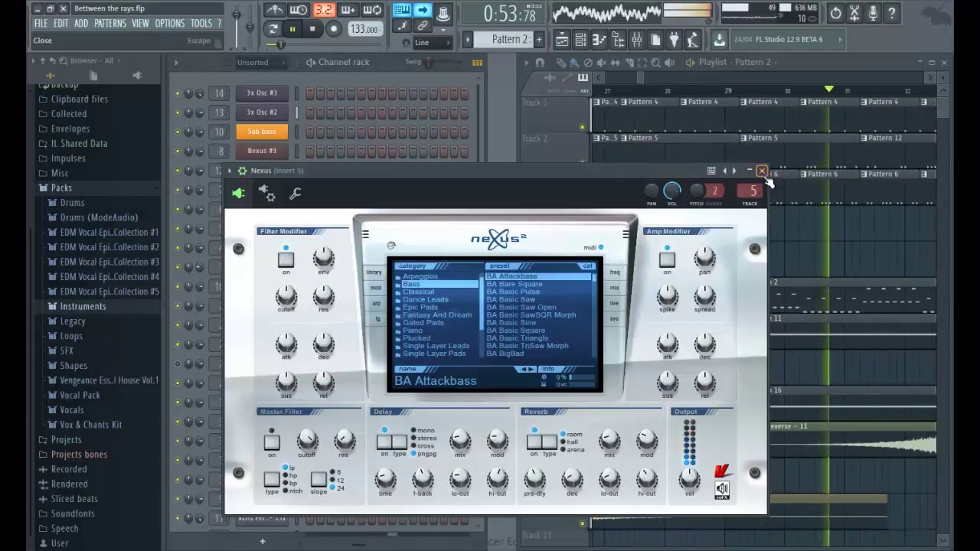Open the EDIT menu
The image size is (980, 551).
coord(60,24)
